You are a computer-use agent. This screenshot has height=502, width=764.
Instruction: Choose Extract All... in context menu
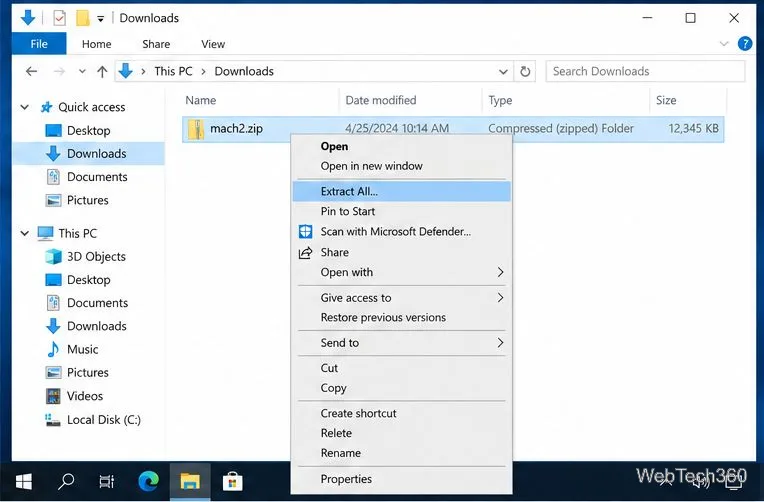[401, 192]
